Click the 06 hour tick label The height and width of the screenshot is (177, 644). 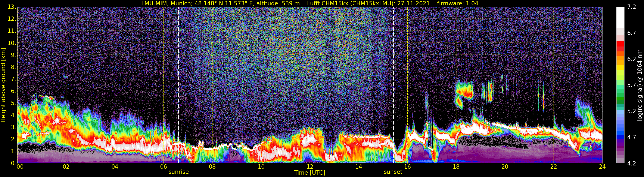point(164,167)
